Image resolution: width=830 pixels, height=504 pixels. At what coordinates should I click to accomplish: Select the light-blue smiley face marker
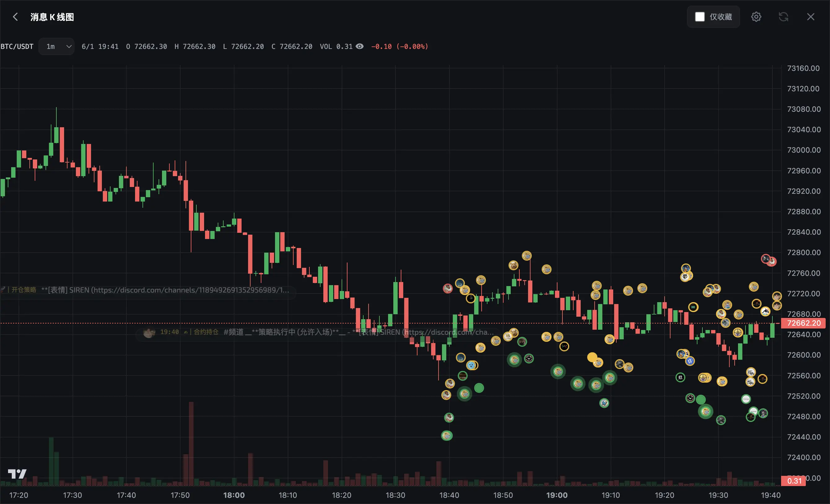pyautogui.click(x=471, y=365)
